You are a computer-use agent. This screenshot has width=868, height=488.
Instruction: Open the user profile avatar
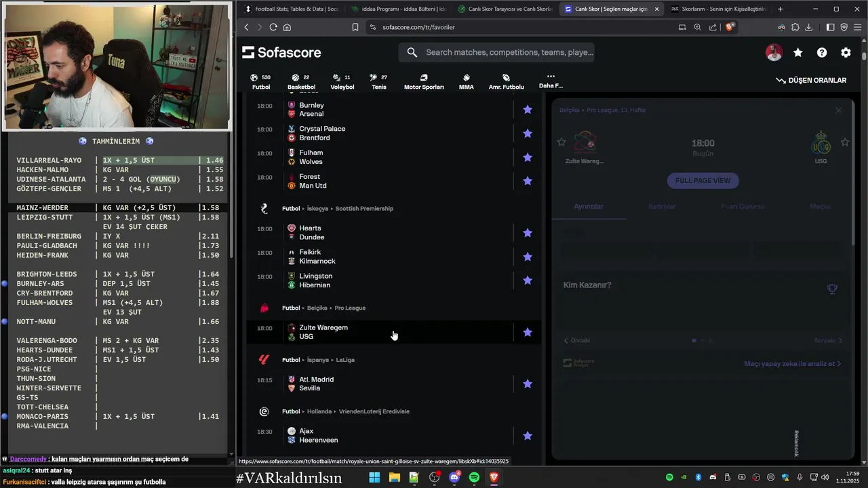[x=774, y=52]
